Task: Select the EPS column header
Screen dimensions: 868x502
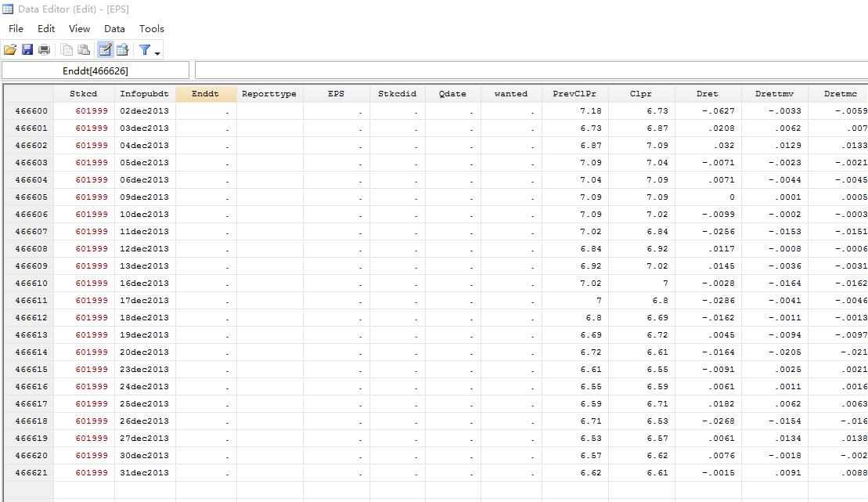Action: tap(336, 94)
